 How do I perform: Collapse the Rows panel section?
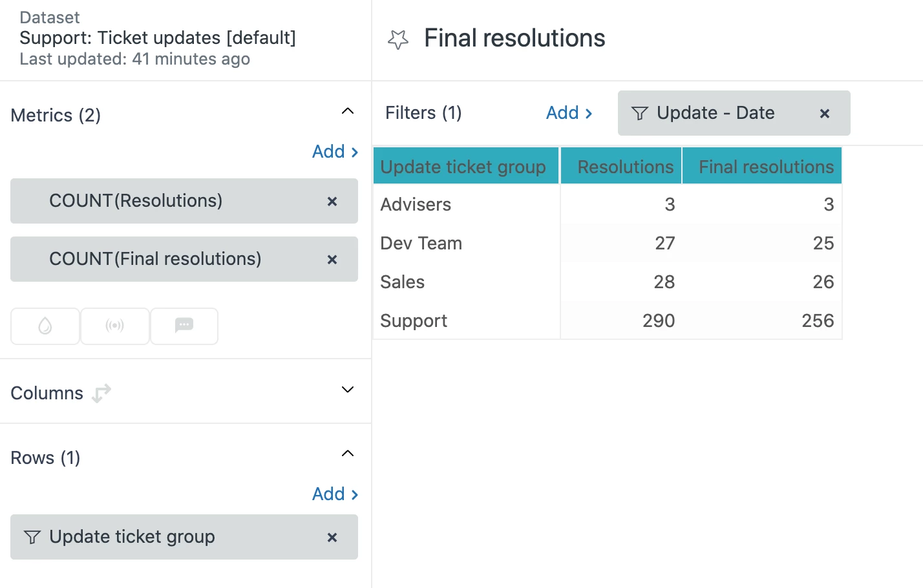(x=348, y=454)
